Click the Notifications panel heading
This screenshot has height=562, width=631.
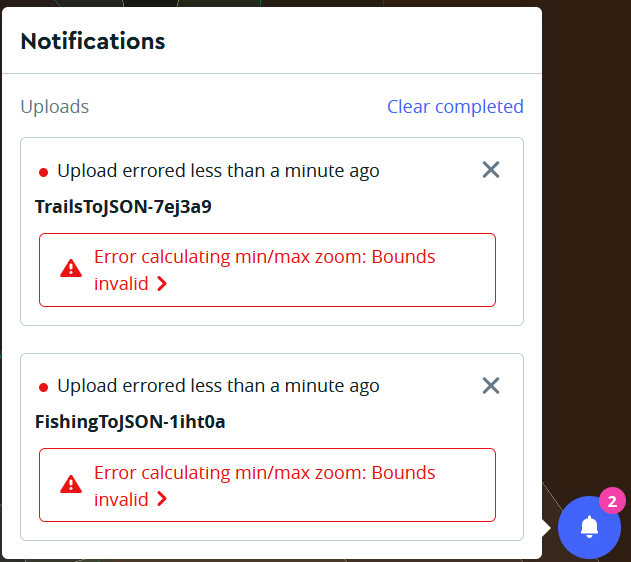coord(93,41)
